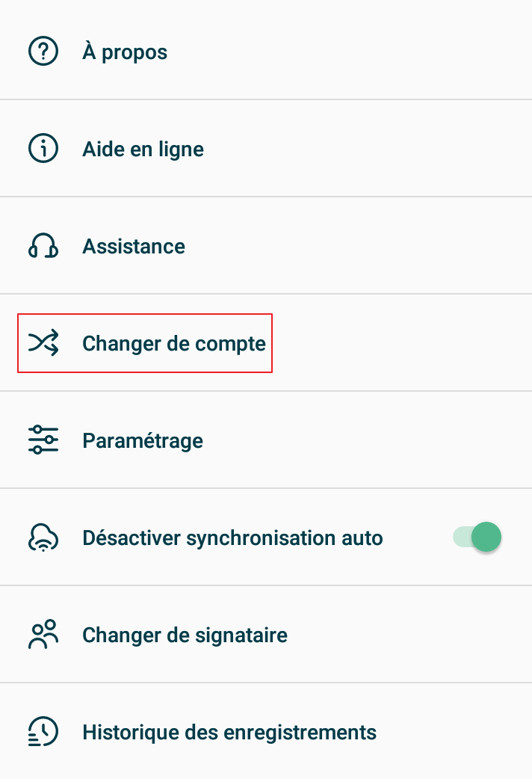This screenshot has width=532, height=779.
Task: Click the headset icon for Assistance
Action: (43, 246)
